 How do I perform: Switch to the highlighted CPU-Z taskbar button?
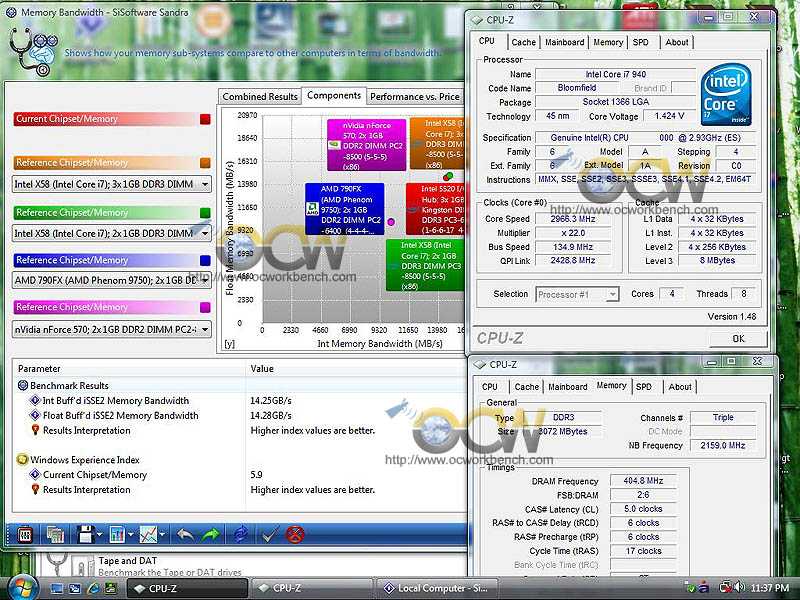click(187, 588)
